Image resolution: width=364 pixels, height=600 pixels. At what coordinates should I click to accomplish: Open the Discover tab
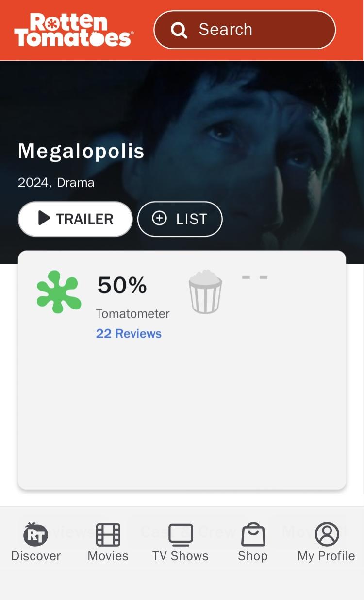pos(36,542)
